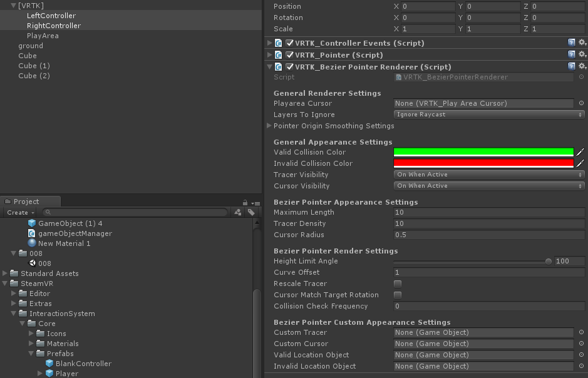Open gear menu for VRTK_Pointer script
Screen dimensions: 588x378
(x=582, y=54)
